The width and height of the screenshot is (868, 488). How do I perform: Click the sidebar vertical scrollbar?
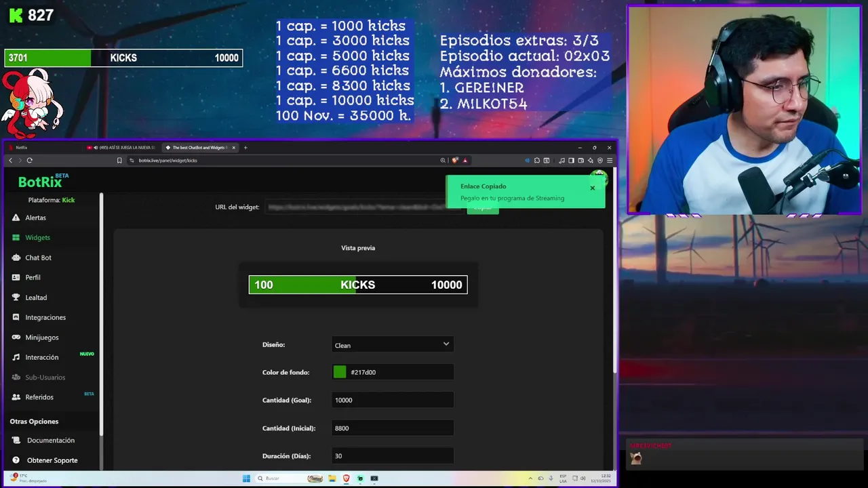pyautogui.click(x=102, y=314)
